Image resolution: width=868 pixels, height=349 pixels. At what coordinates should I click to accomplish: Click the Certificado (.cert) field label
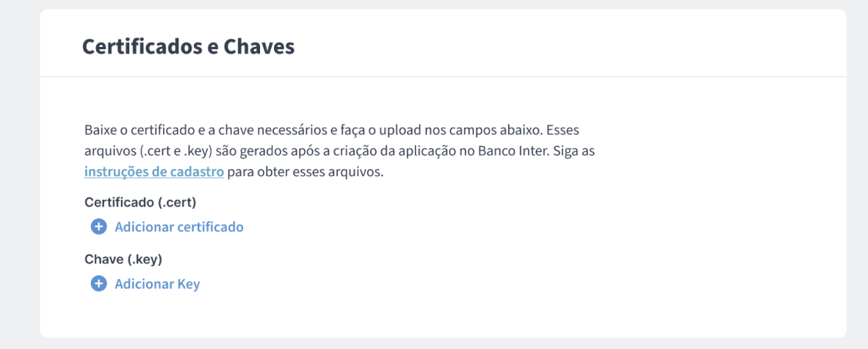(141, 202)
